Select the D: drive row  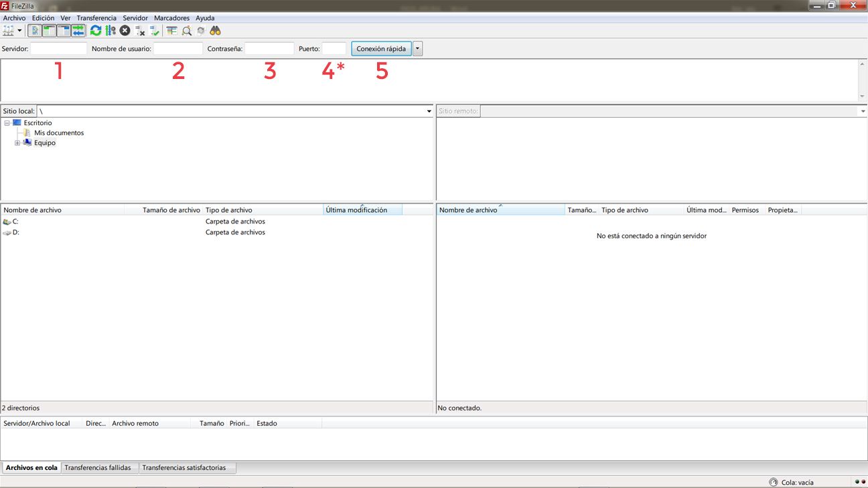(x=217, y=233)
